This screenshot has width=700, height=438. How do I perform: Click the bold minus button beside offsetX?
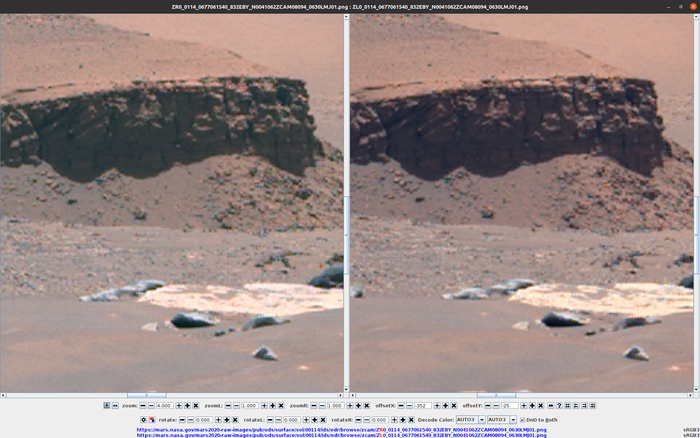coord(401,406)
